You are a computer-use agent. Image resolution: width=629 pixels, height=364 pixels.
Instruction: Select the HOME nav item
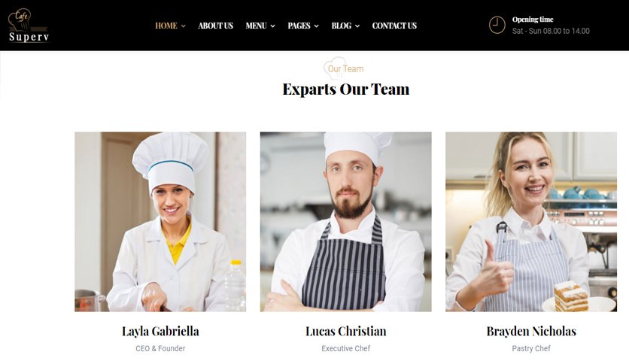pos(166,26)
